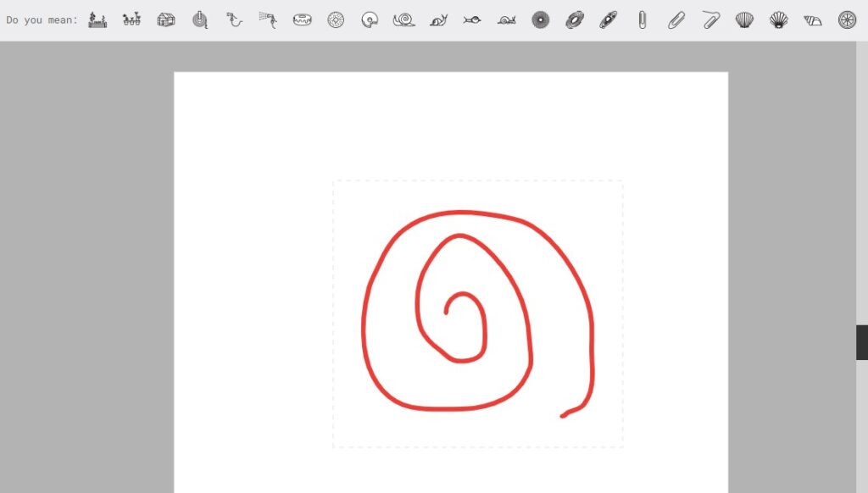Pick the side-view frosted donut suggestion

pos(303,20)
